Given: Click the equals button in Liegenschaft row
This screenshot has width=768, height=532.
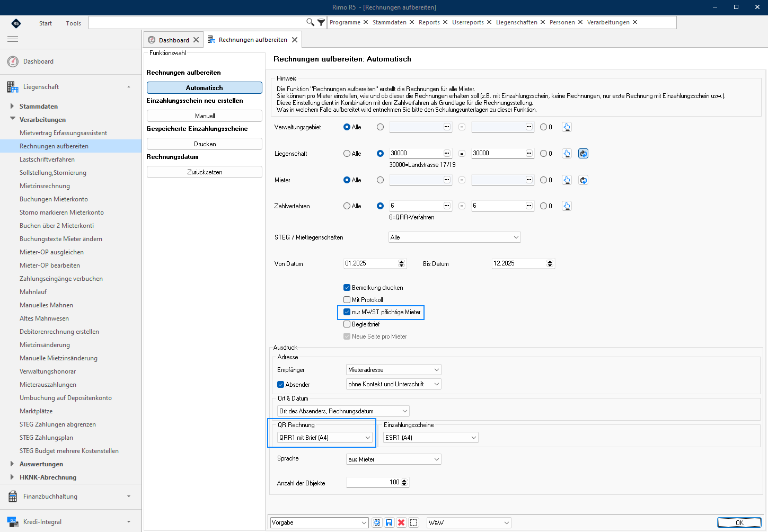Looking at the screenshot, I should point(462,154).
